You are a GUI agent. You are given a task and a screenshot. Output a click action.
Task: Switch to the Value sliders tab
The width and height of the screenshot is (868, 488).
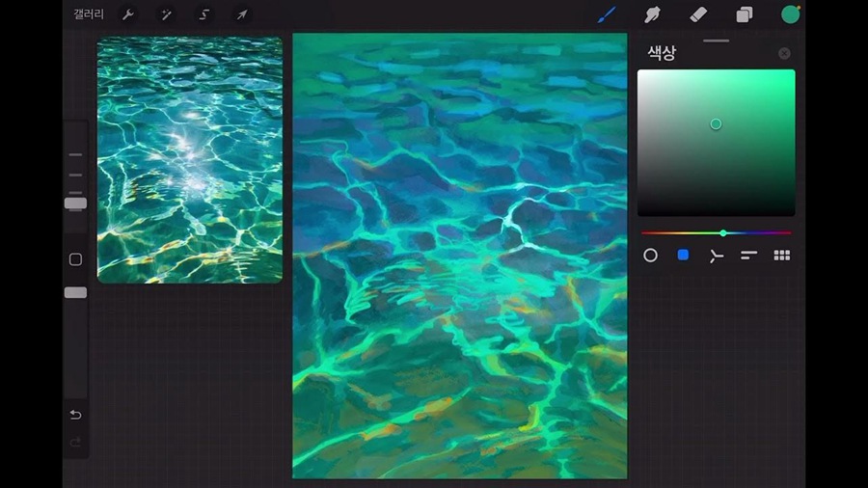(749, 256)
